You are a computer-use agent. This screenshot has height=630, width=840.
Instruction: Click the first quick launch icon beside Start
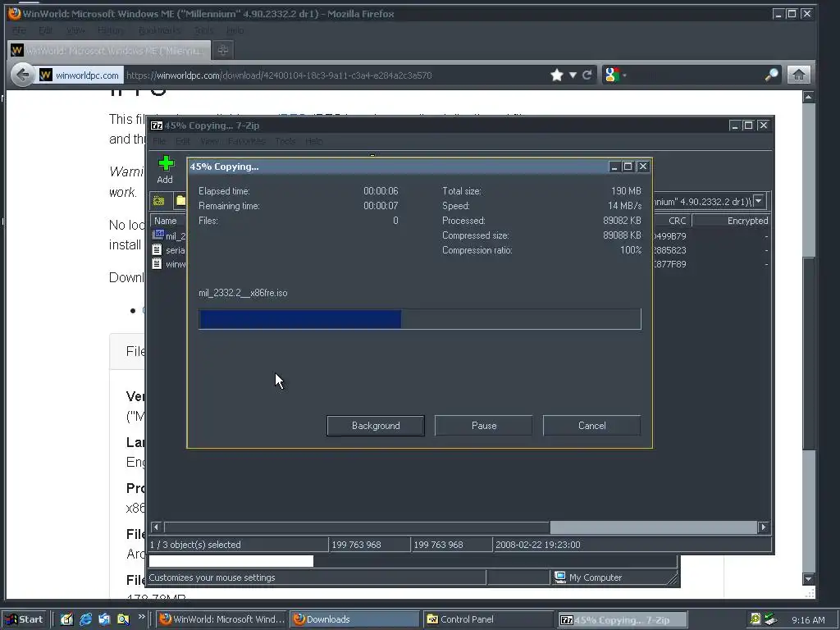[67, 619]
